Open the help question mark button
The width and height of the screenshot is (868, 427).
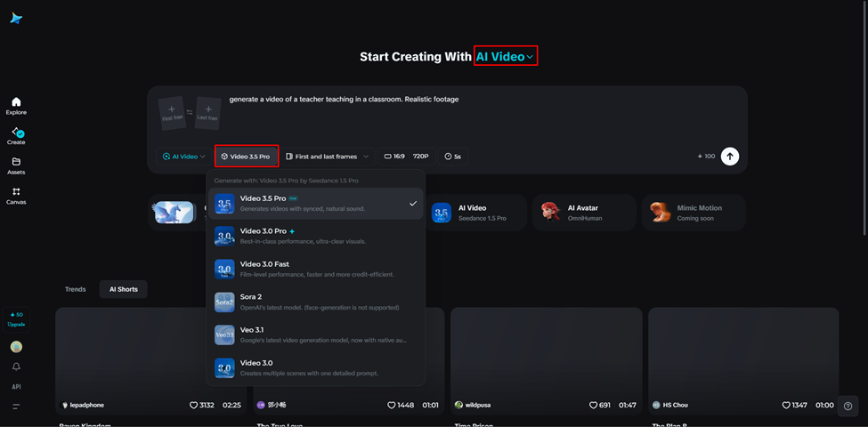[x=848, y=406]
